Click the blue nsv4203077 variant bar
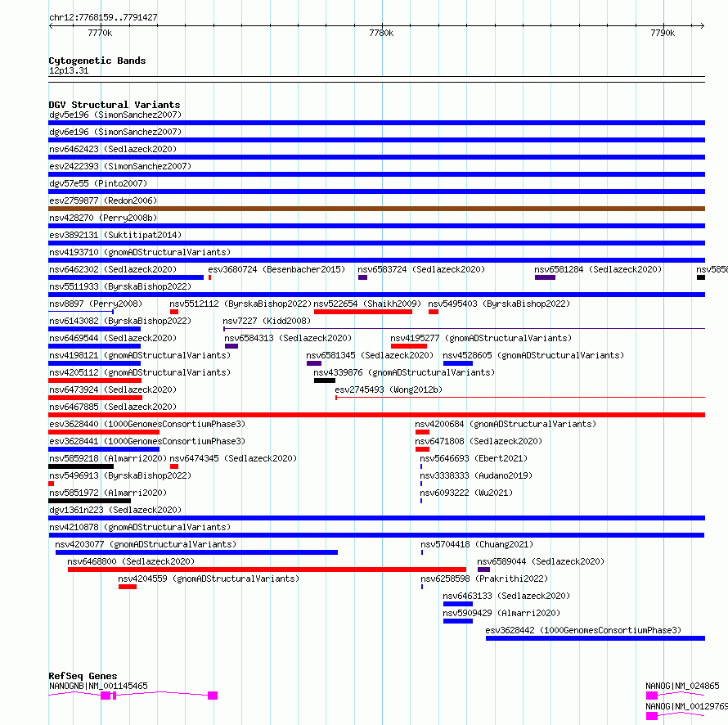The width and height of the screenshot is (728, 725). point(197,552)
